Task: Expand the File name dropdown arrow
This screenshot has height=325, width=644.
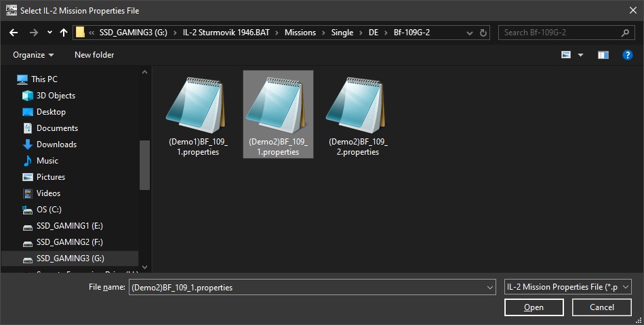Action: [x=490, y=287]
